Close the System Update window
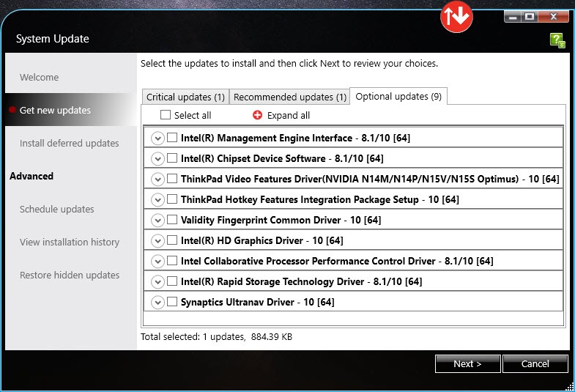The image size is (575, 392). click(x=553, y=17)
